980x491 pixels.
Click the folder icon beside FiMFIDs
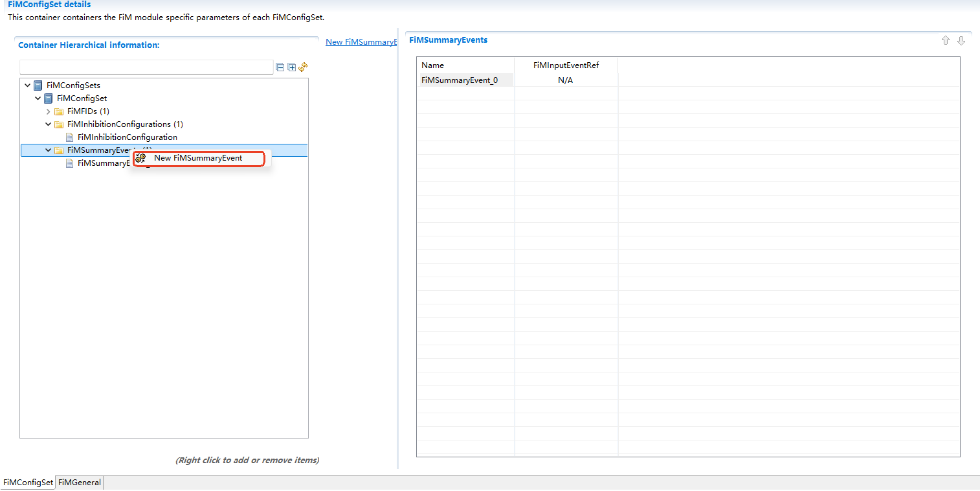[58, 111]
